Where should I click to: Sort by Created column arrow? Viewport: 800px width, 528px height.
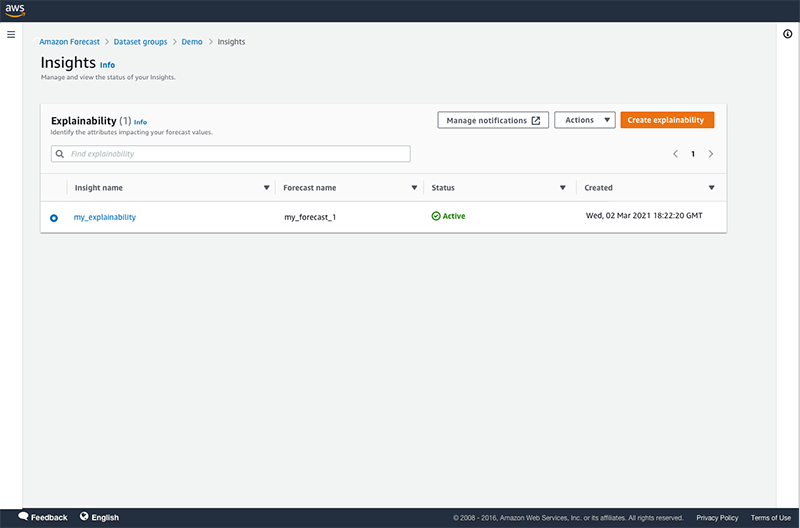click(712, 188)
